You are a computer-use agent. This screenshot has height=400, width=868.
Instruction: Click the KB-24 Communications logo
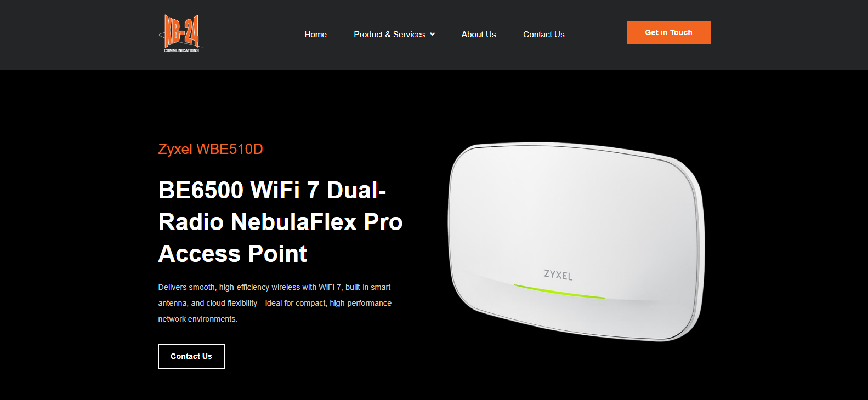(x=181, y=34)
